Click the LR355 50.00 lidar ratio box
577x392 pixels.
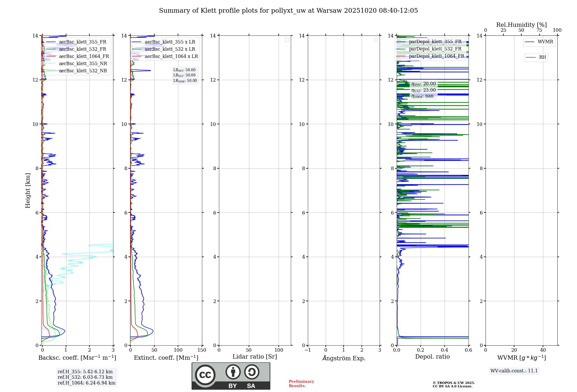(184, 70)
